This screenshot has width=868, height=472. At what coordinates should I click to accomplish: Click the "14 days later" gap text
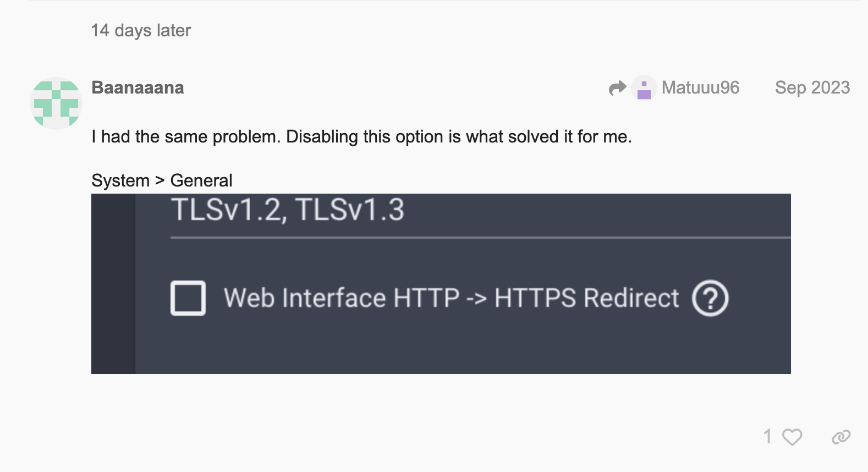(141, 30)
